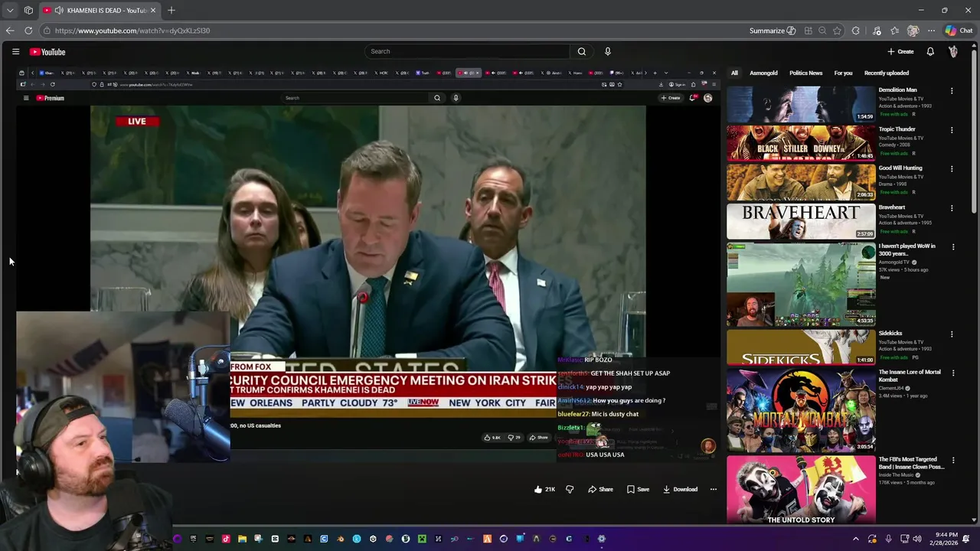Open more actions ellipsis below video
Viewport: 980px width, 551px height.
coord(713,489)
